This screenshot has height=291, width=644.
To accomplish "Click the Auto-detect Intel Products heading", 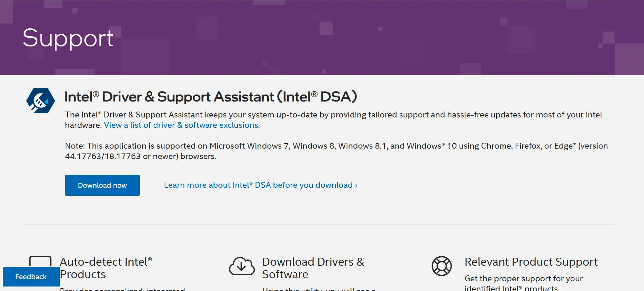I will tap(106, 268).
